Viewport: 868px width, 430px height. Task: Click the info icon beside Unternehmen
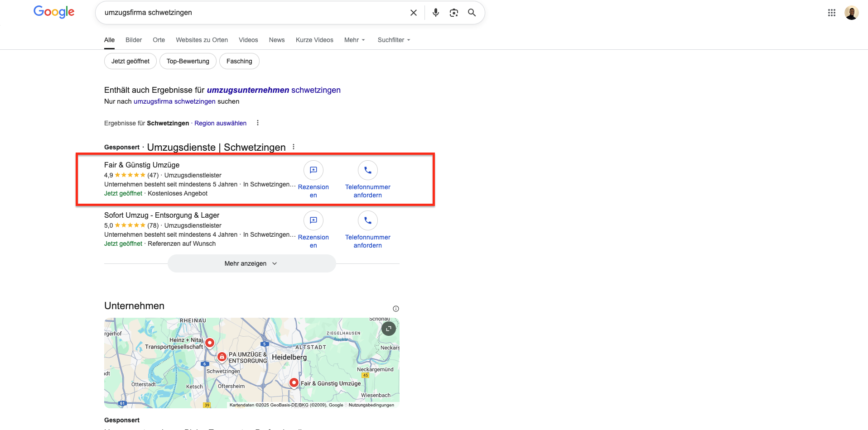(x=396, y=309)
